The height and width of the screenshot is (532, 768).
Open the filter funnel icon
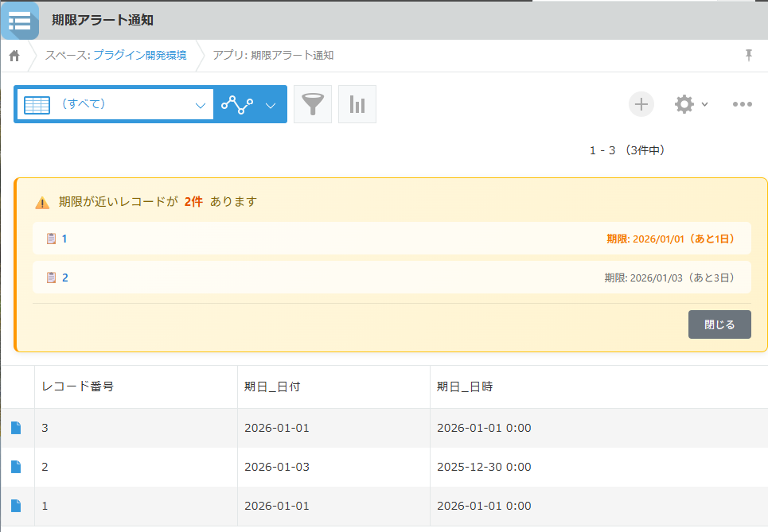tap(313, 104)
